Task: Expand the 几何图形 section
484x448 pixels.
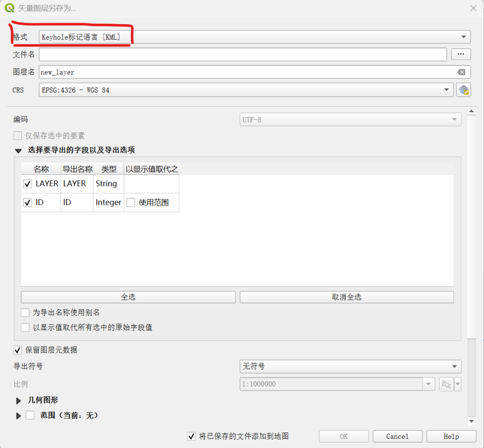Action: pyautogui.click(x=19, y=401)
